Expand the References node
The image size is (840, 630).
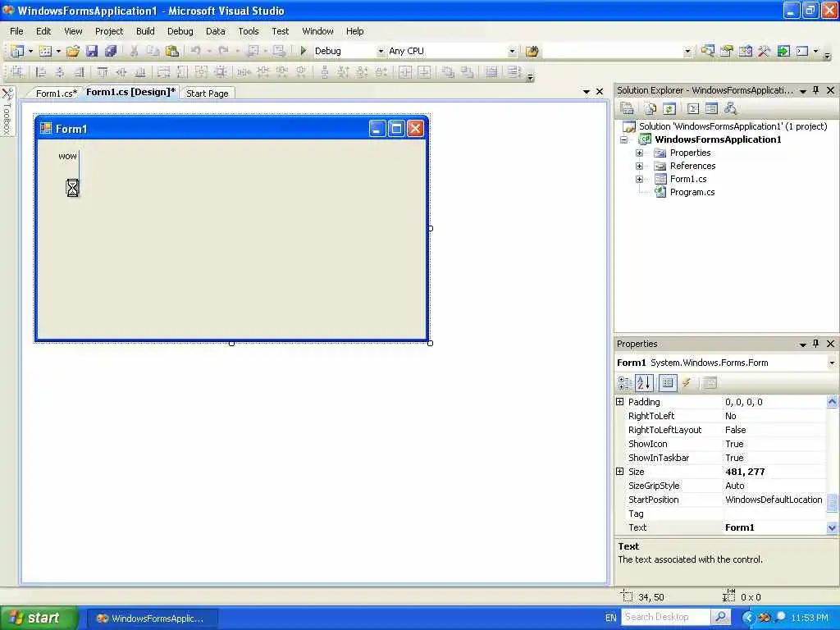tap(639, 166)
